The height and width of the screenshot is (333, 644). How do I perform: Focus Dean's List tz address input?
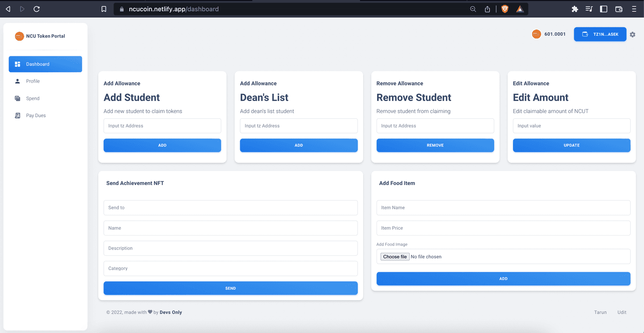point(299,126)
